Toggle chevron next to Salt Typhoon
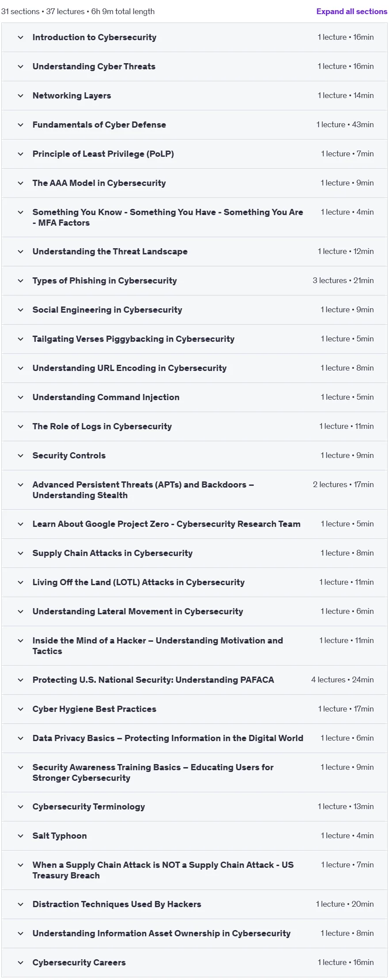Viewport: 389px width, 980px height. click(20, 836)
